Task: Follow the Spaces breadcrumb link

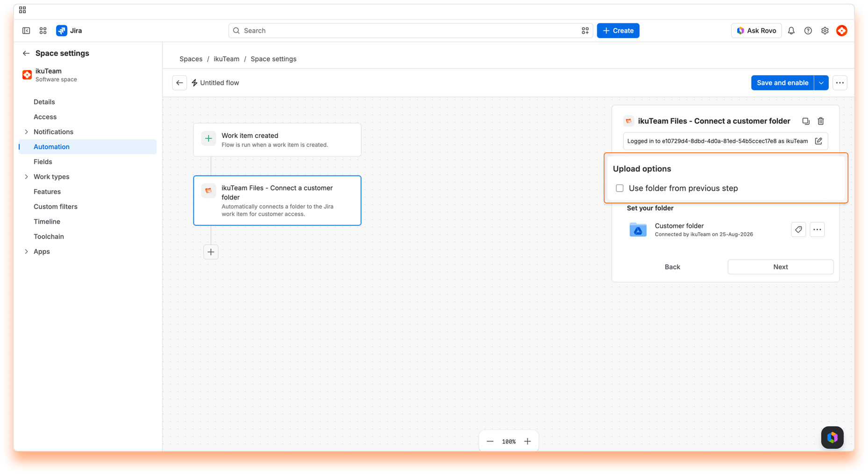Action: click(191, 59)
